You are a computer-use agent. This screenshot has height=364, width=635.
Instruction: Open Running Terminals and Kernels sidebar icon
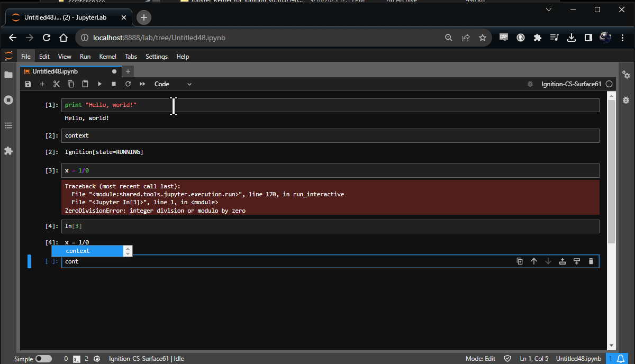[x=8, y=100]
